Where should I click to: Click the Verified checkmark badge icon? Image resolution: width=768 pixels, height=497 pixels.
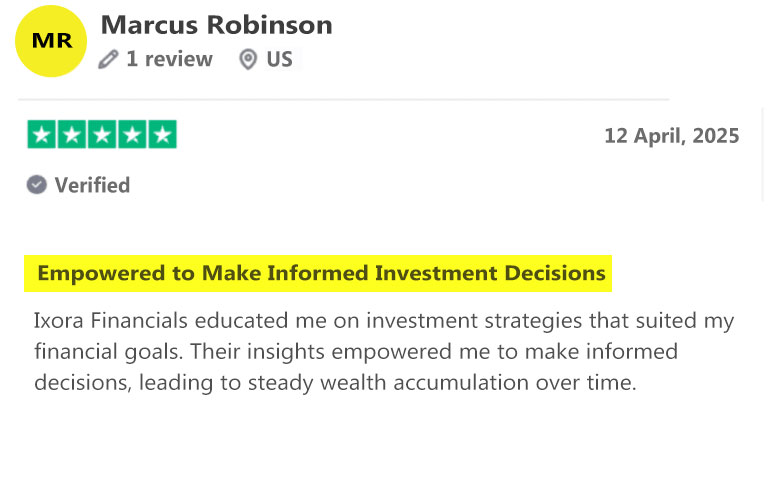pyautogui.click(x=37, y=185)
